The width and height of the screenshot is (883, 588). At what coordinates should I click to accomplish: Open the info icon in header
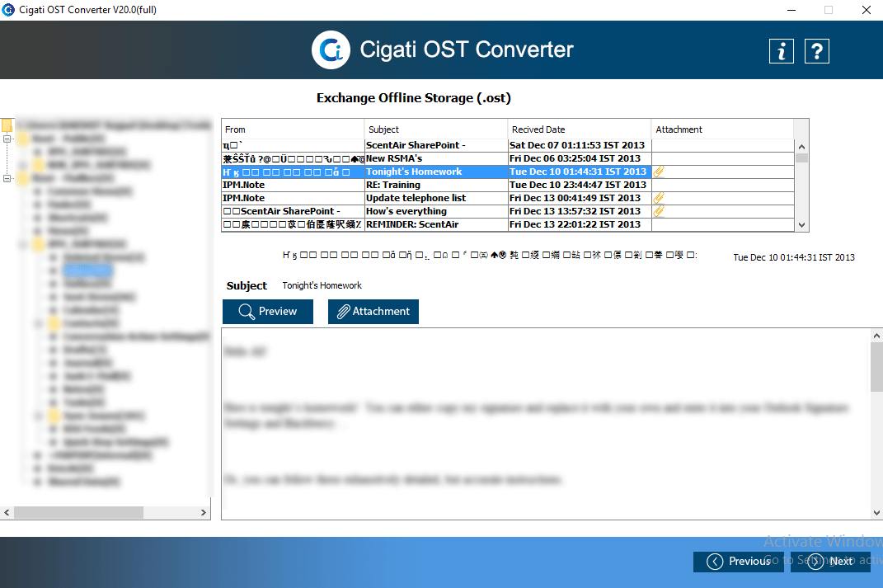coord(781,51)
